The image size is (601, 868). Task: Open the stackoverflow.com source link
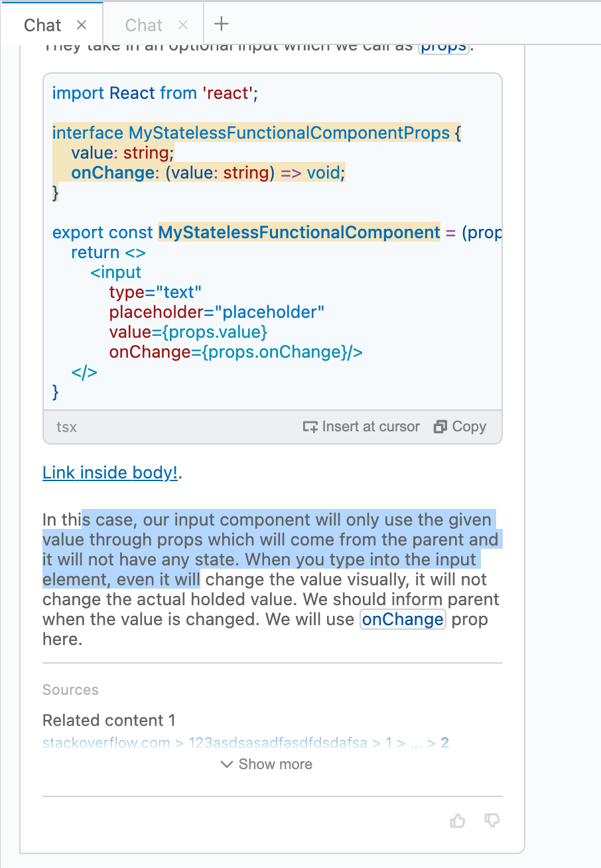pyautogui.click(x=245, y=743)
